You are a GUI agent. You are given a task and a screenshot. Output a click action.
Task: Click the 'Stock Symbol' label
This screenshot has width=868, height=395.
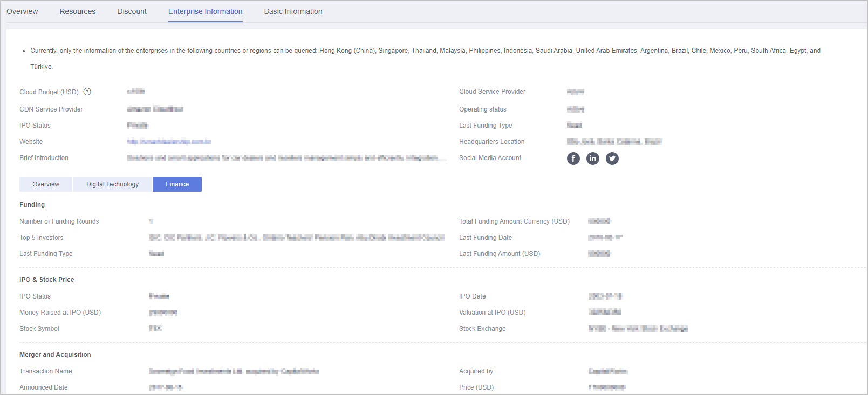click(39, 329)
